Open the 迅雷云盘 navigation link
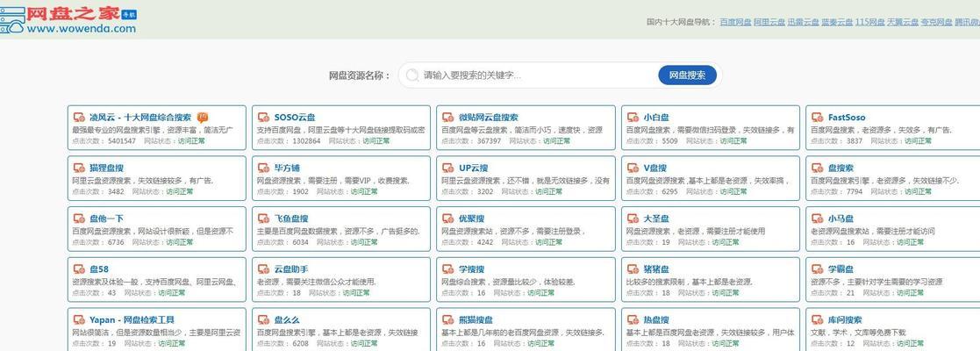 point(803,22)
